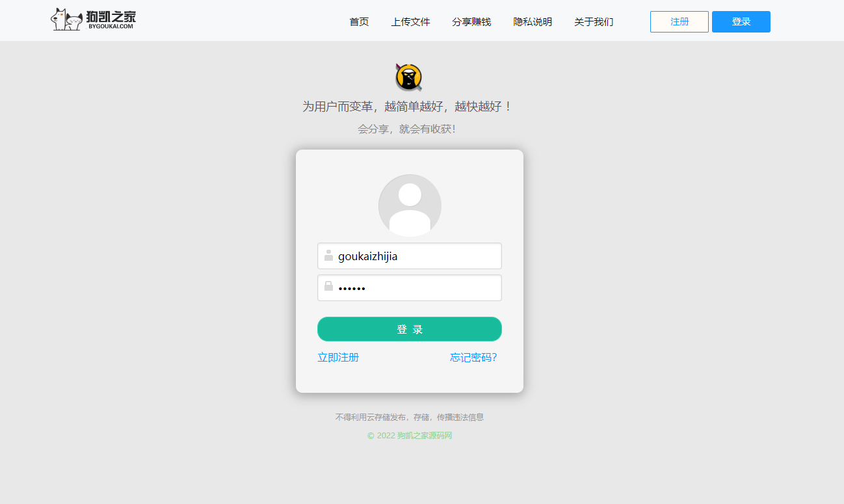This screenshot has width=844, height=504.
Task: Open the 首页 menu item
Action: point(359,21)
